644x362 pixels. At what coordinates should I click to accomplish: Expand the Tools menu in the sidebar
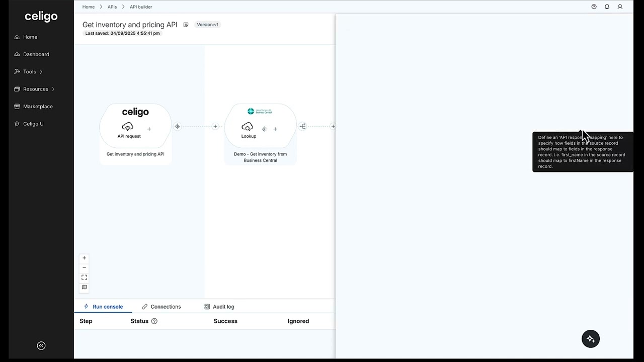coord(29,71)
